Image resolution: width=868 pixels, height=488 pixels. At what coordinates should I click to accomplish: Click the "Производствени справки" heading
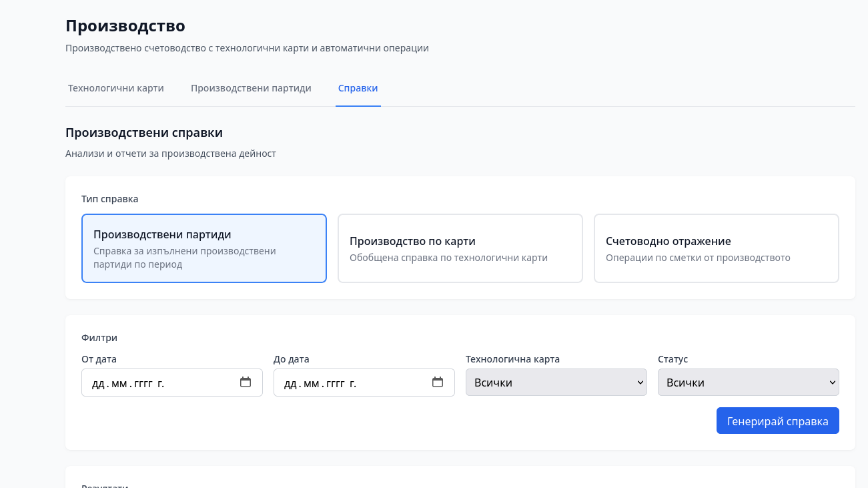click(144, 132)
